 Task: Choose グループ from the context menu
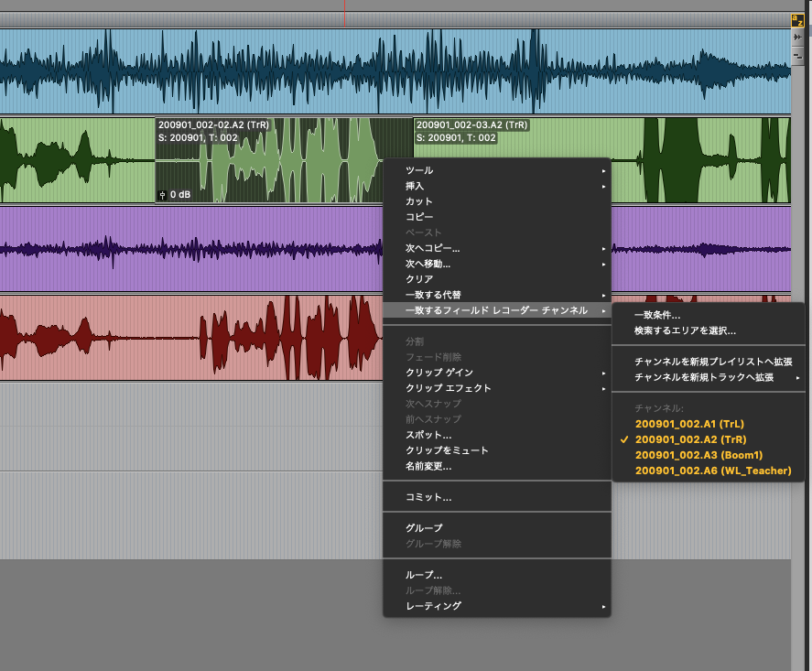point(497,528)
